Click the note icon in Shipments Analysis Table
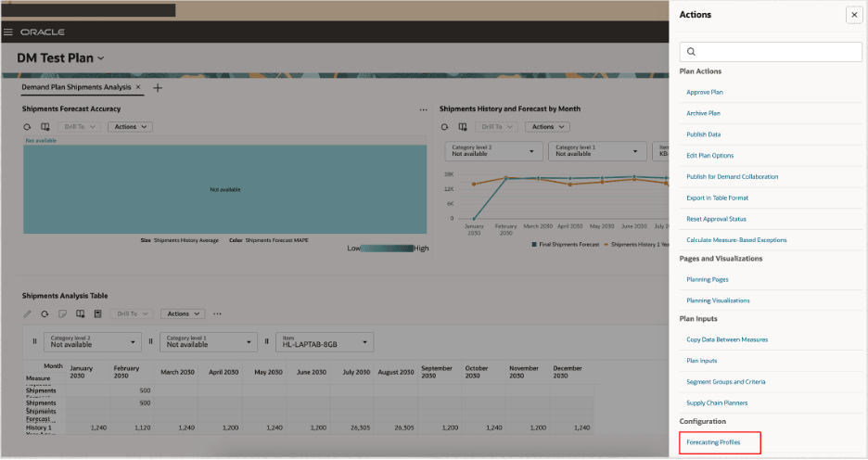Screen dimensions: 868x460 click(62, 313)
